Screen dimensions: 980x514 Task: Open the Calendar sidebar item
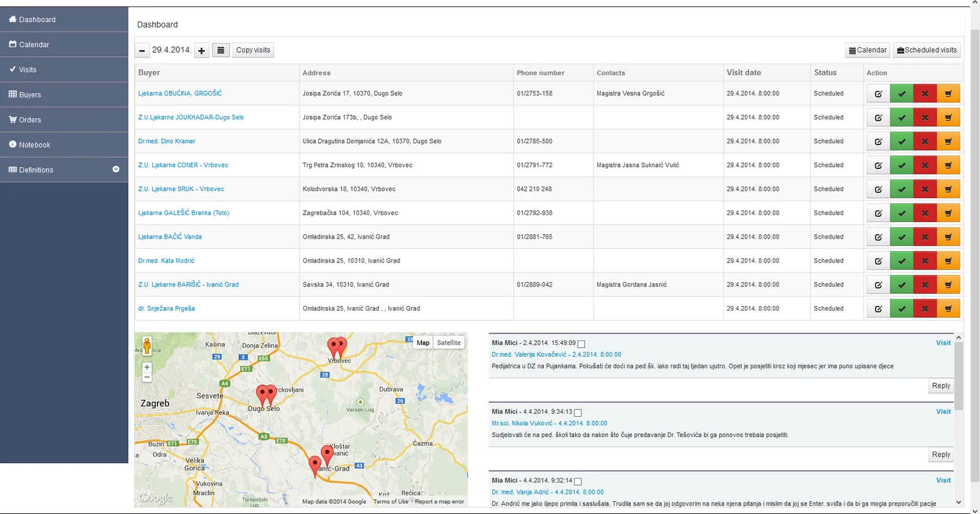(x=64, y=45)
